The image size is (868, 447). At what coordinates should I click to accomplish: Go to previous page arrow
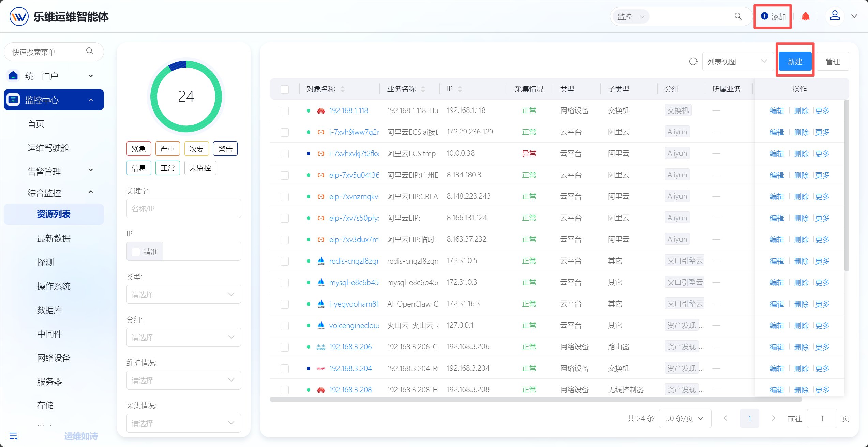(725, 418)
